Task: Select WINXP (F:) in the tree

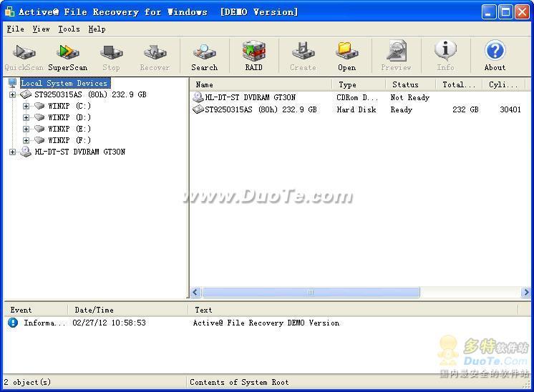Action: 69,140
